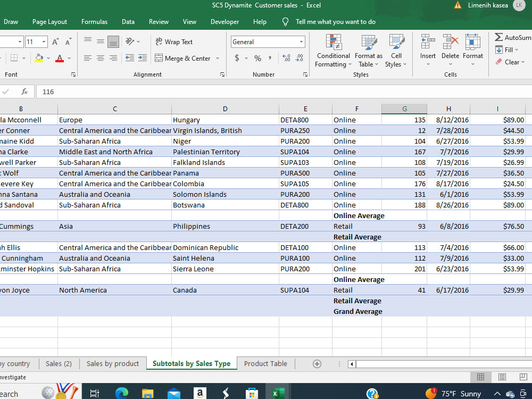Viewport: 532px width, 399px height.
Task: Toggle center alignment for the cell
Action: pos(101,58)
